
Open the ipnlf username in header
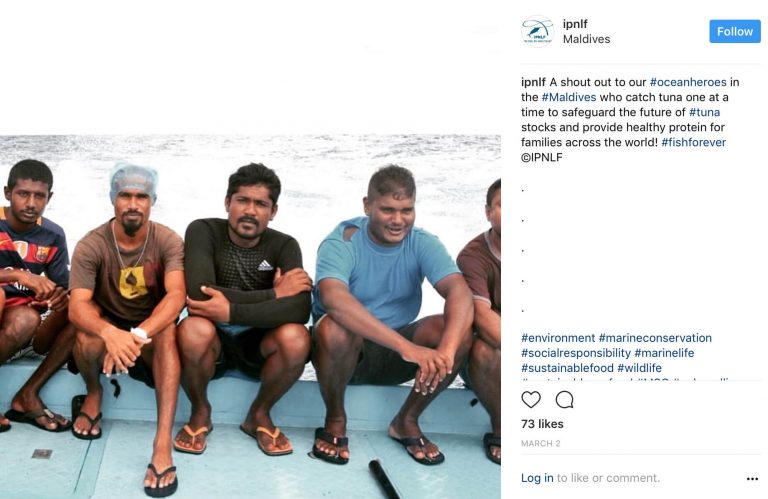[575, 24]
